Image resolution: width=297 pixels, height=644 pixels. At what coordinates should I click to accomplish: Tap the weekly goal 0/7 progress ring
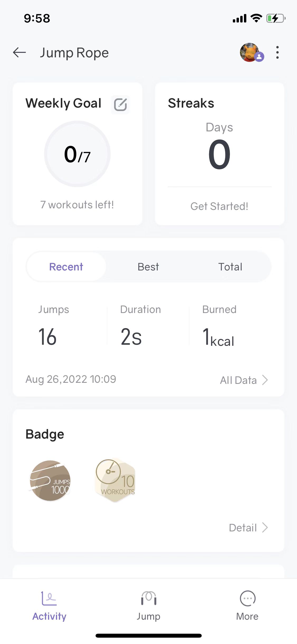(77, 154)
